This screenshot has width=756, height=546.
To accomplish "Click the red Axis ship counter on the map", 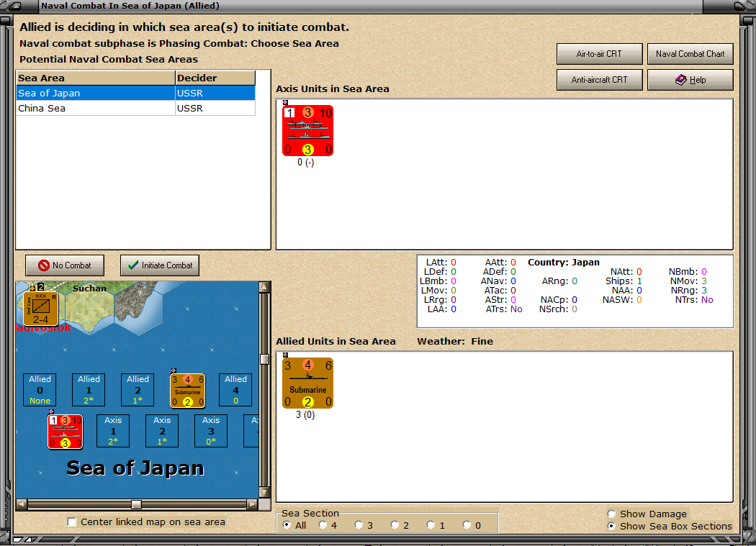I will (x=65, y=432).
